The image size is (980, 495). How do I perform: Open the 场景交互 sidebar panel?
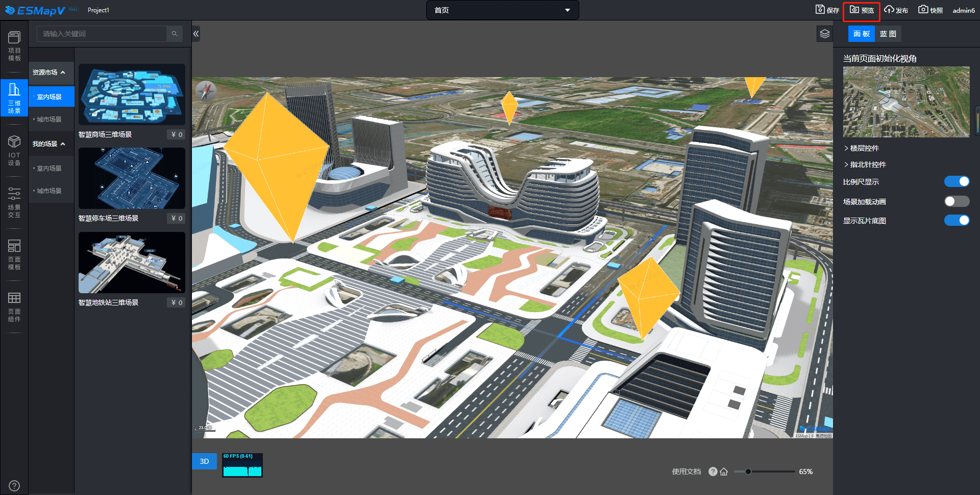click(x=14, y=203)
